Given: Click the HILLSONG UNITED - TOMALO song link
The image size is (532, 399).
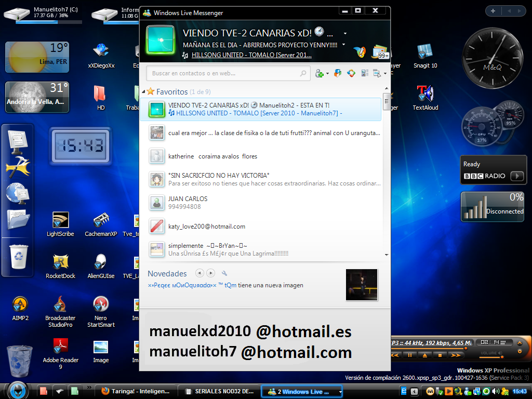Looking at the screenshot, I should tap(251, 55).
